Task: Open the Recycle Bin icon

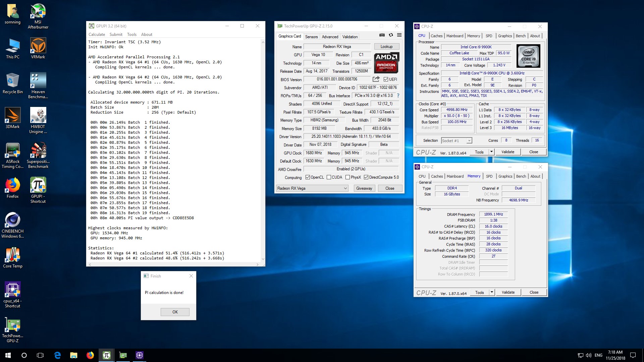Action: click(x=12, y=84)
